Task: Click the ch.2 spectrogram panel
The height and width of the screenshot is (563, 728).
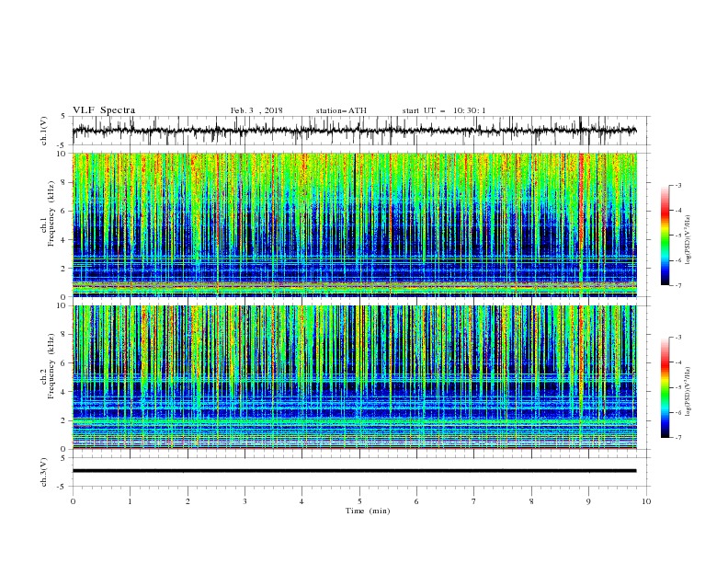Action: point(355,377)
